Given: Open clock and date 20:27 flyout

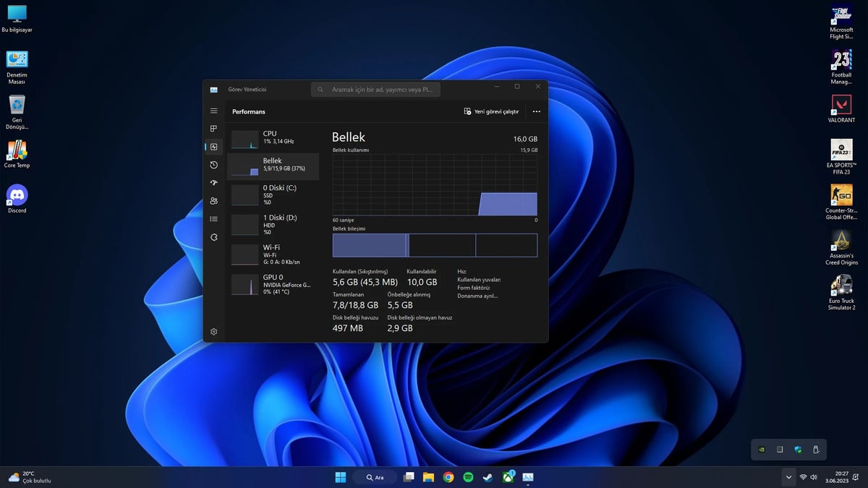Looking at the screenshot, I should tap(835, 477).
